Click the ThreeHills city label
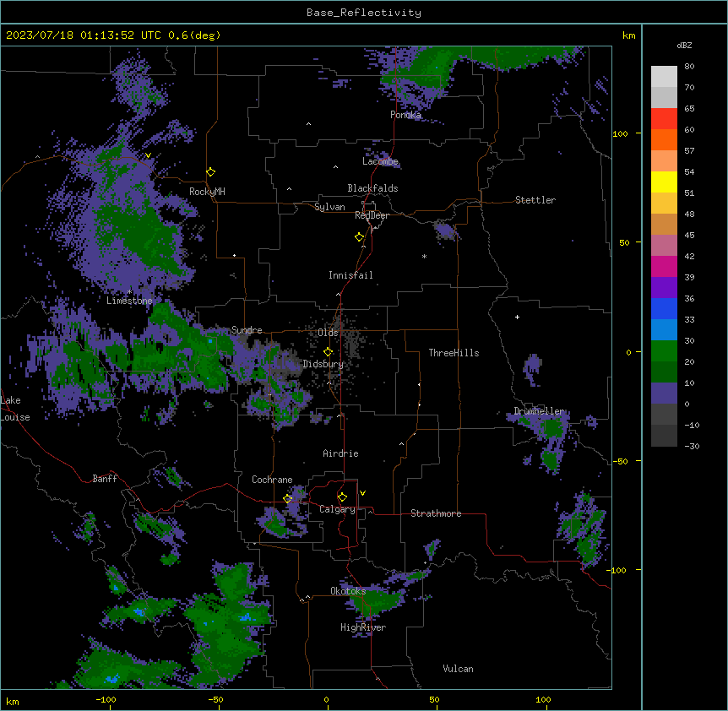 coord(454,353)
